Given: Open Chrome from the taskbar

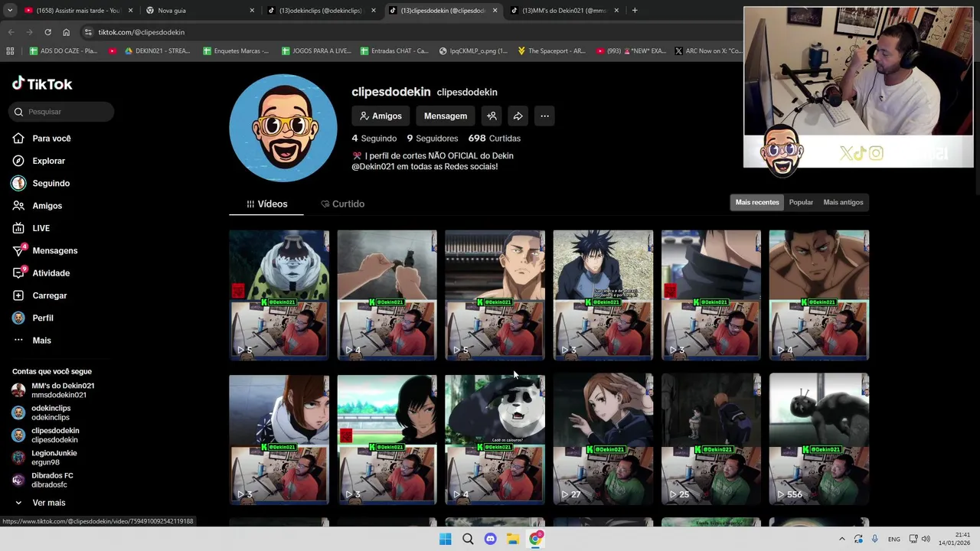Looking at the screenshot, I should click(536, 539).
